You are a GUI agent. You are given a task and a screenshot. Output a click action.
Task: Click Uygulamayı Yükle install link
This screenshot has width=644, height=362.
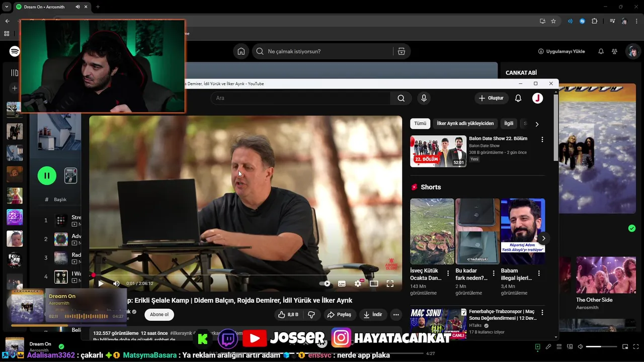pos(561,51)
